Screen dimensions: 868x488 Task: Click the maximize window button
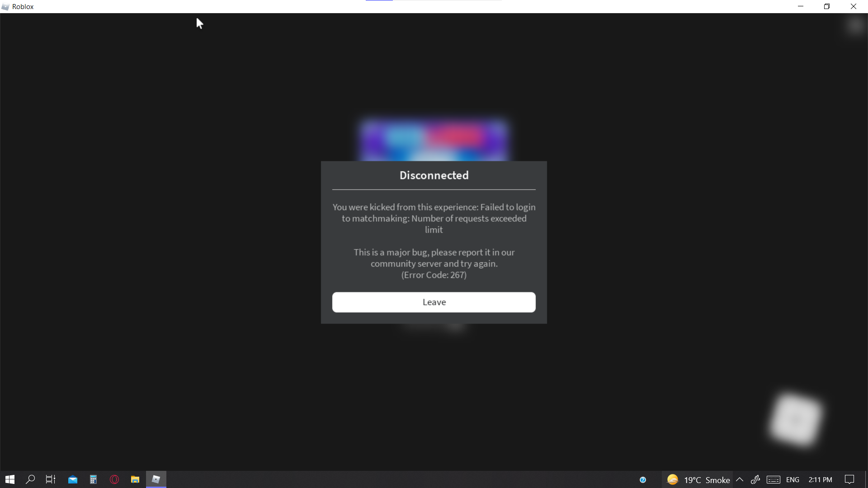coord(827,6)
